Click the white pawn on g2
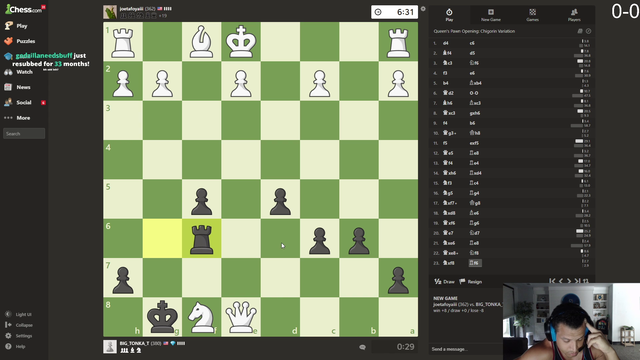The width and height of the screenshot is (640, 360). [162, 81]
